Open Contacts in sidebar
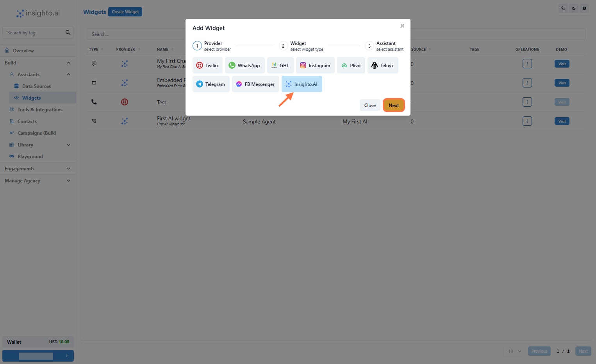Screen dimensions: 596x364 point(27,121)
